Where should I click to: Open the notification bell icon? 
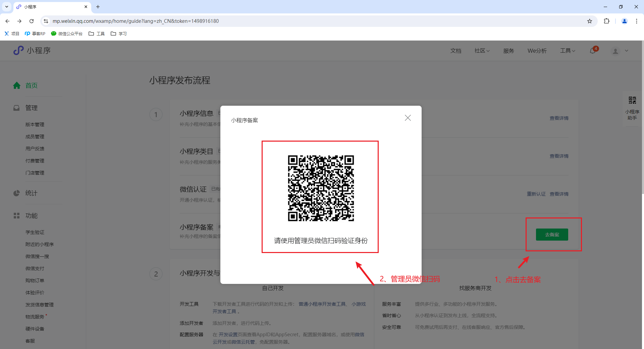point(593,51)
